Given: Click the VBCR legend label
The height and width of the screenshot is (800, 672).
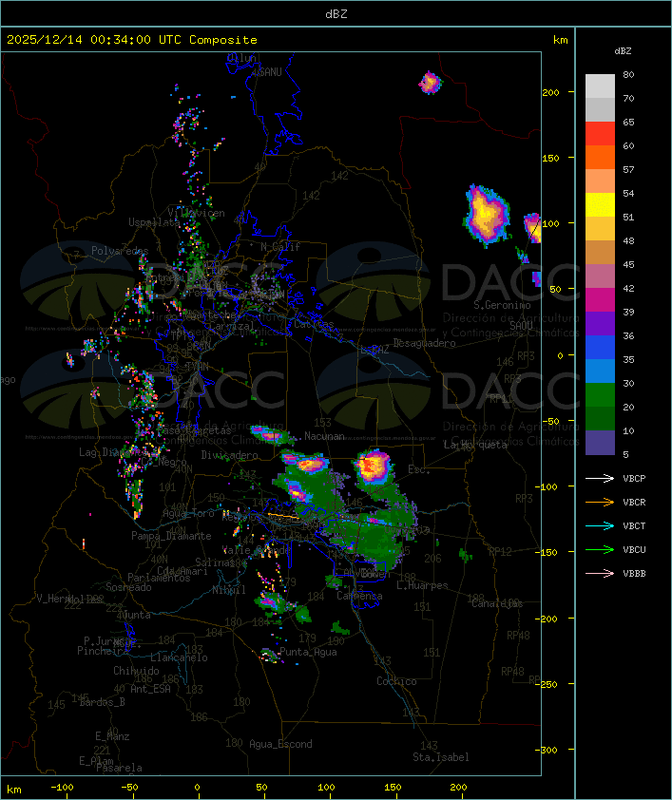Looking at the screenshot, I should coord(634,502).
